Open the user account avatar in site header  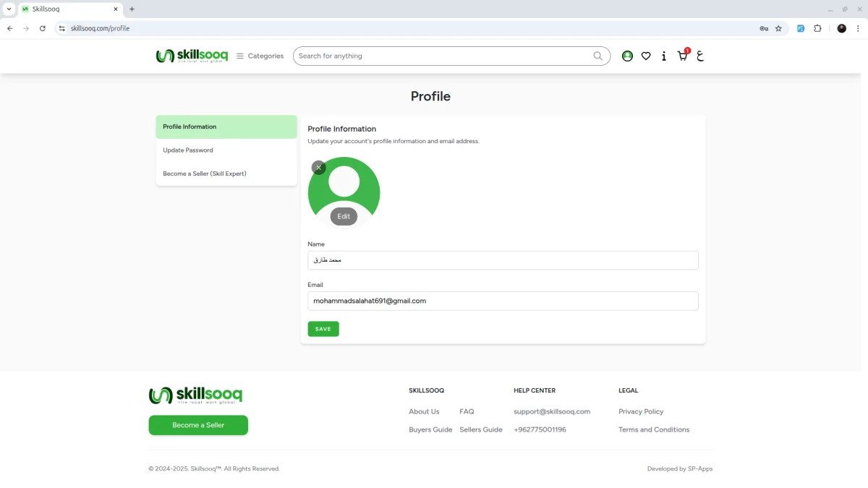(627, 56)
